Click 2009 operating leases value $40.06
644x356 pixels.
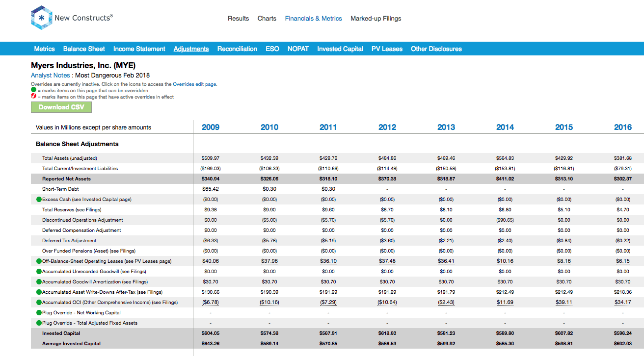click(211, 261)
